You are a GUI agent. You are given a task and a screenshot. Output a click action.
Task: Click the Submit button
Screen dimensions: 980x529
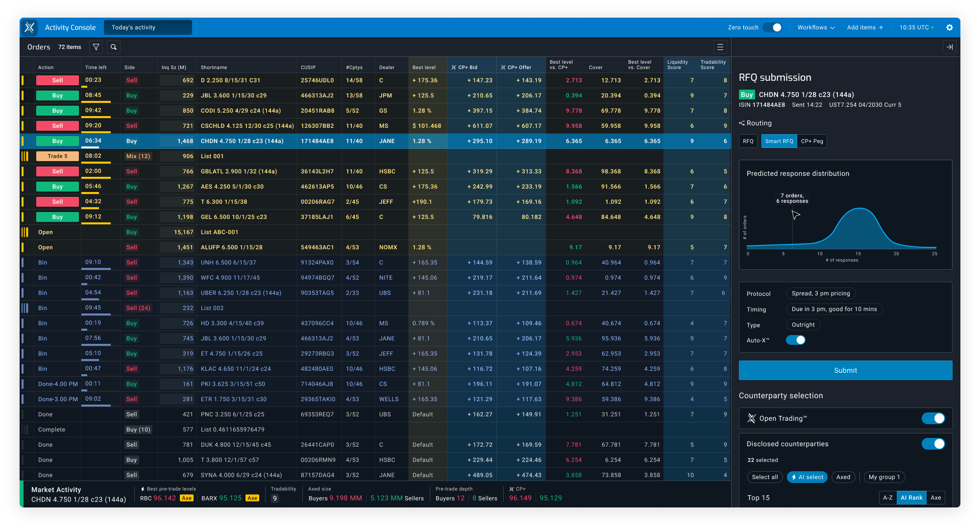(845, 370)
